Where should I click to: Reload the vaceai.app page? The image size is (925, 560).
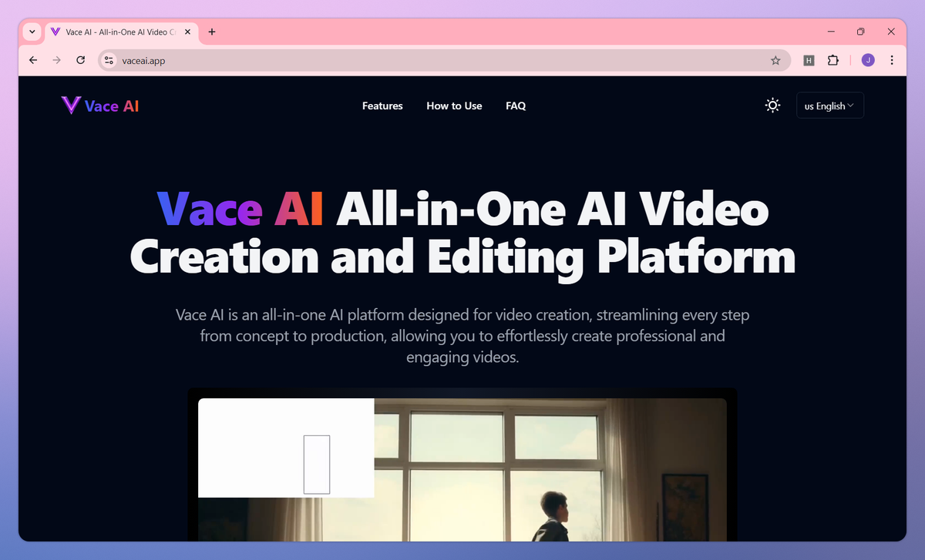(x=80, y=60)
